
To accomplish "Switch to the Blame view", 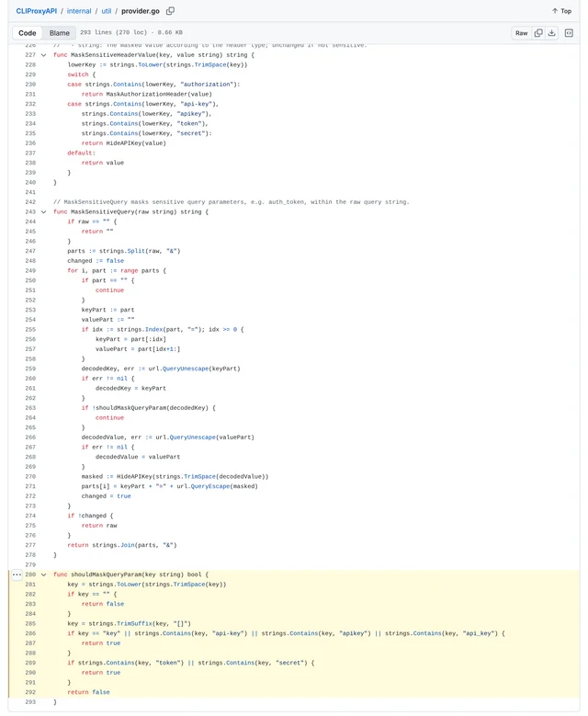I will coord(60,33).
